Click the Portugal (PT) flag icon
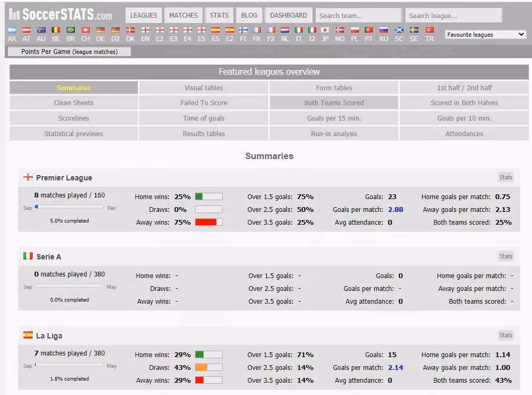This screenshot has width=532, height=395. click(x=369, y=30)
